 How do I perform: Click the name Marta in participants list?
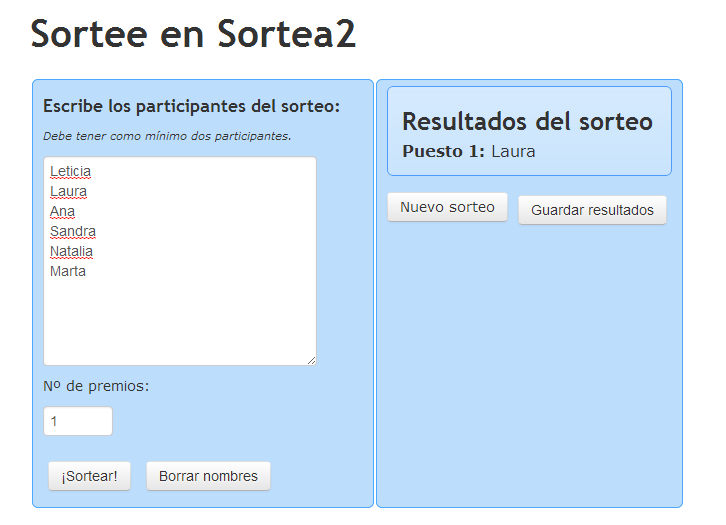[x=68, y=271]
